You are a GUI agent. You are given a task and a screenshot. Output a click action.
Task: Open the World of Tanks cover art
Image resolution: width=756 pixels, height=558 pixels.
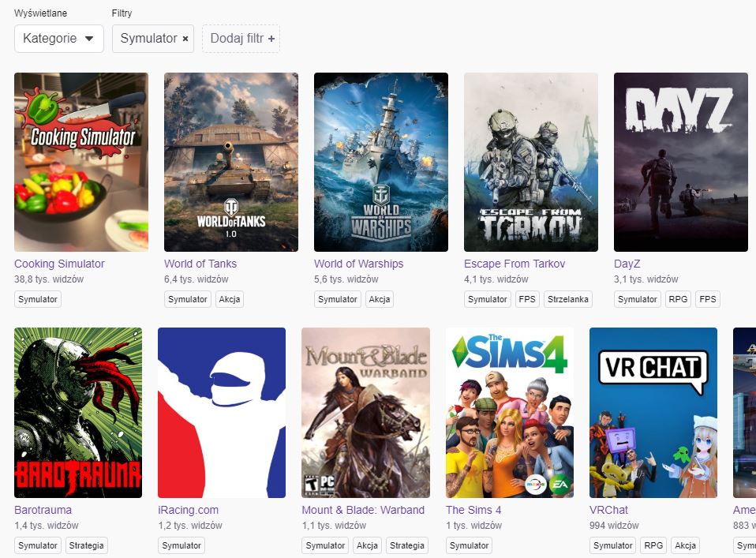[x=231, y=162]
